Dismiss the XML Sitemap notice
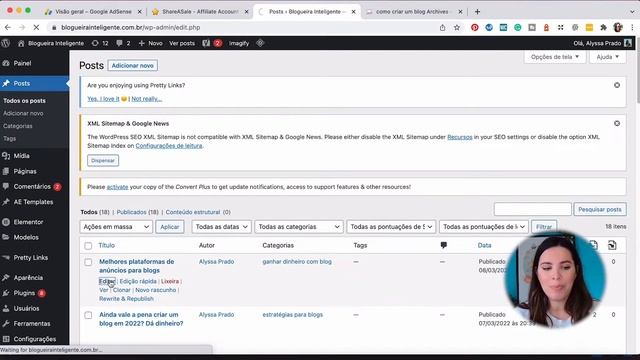 click(x=617, y=123)
